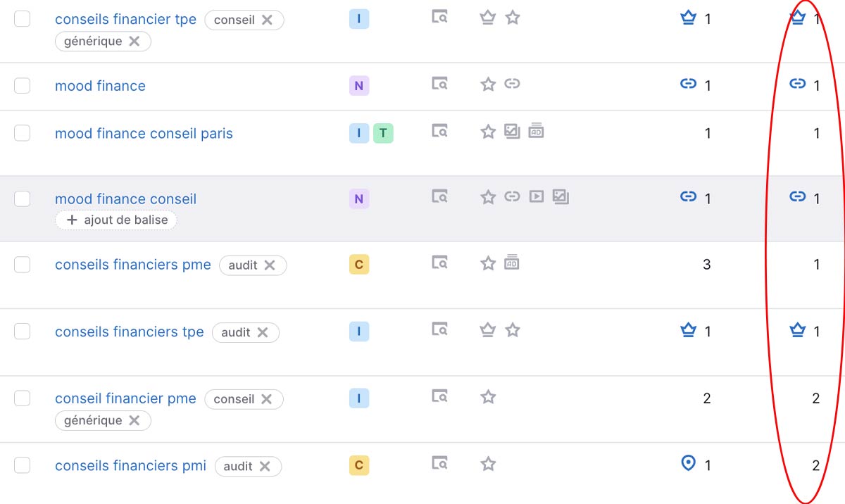This screenshot has height=504, width=845.
Task: Click the video feature icon for mood finance conseil
Action: tap(537, 197)
